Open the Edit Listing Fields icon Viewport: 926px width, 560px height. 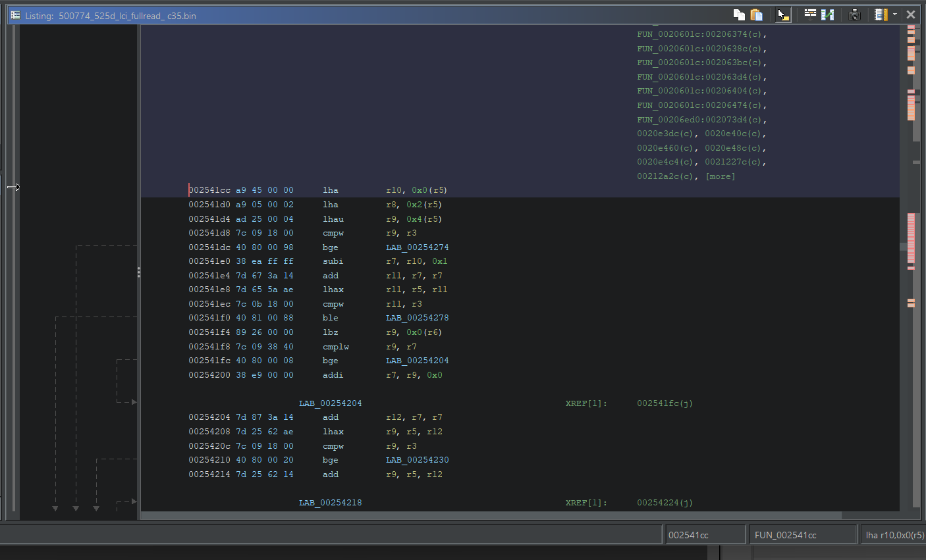pyautogui.click(x=810, y=14)
